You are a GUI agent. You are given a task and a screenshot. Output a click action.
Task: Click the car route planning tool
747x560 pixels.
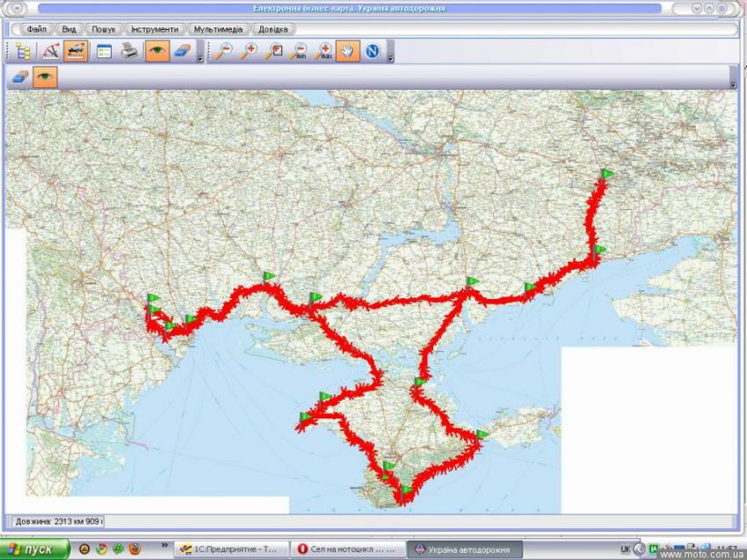pos(76,51)
